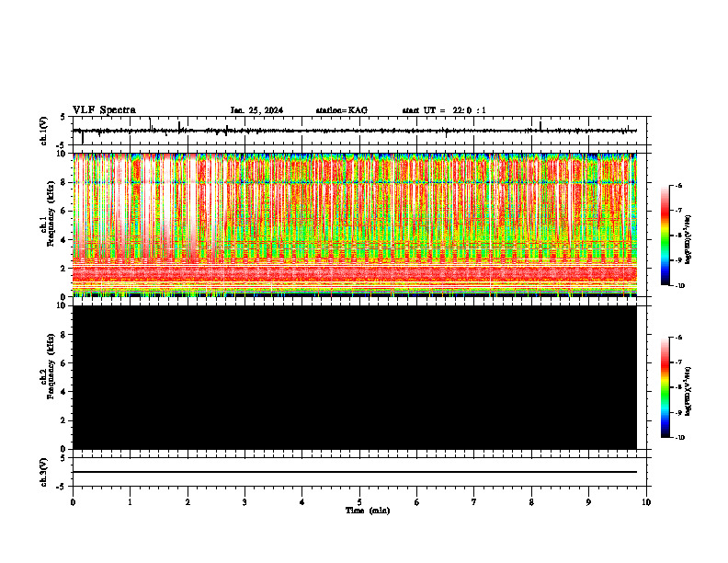Click the flat ch.3 voltage trace
Viewport: 728px width, 563px height.
tap(355, 472)
